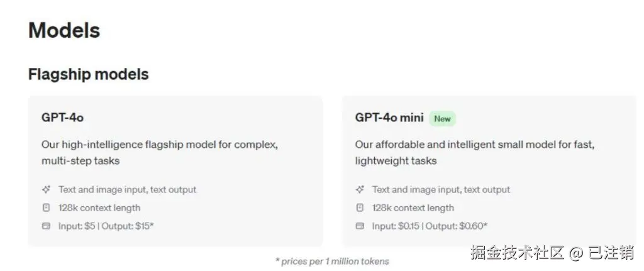Click the 掘金技术社区 watermark text

point(517,253)
